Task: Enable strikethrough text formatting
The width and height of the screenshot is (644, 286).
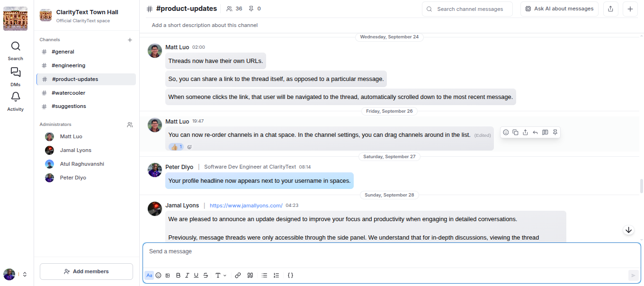Action: click(206, 275)
